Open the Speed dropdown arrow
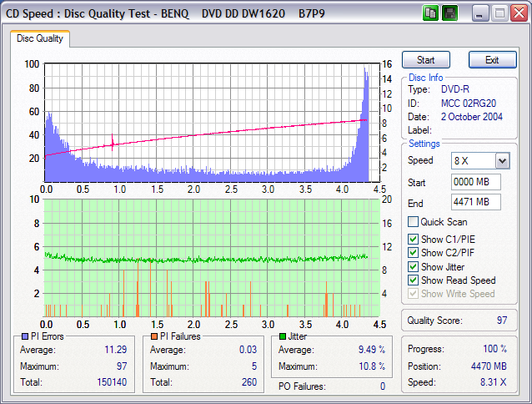 click(502, 161)
